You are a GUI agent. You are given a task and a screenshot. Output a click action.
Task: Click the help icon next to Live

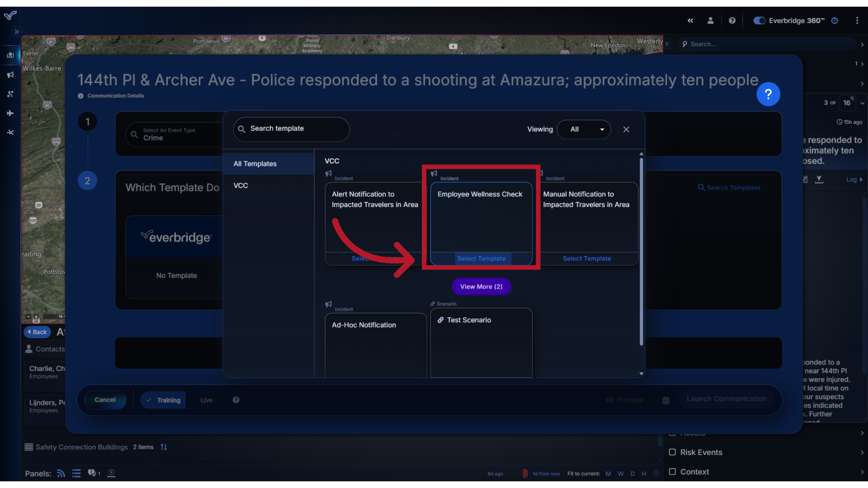236,400
